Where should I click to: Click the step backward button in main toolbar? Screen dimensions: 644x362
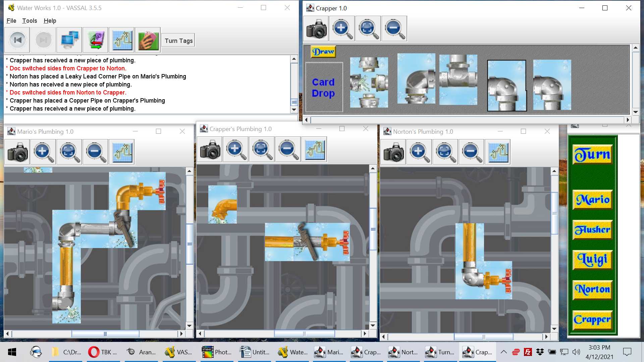click(17, 40)
